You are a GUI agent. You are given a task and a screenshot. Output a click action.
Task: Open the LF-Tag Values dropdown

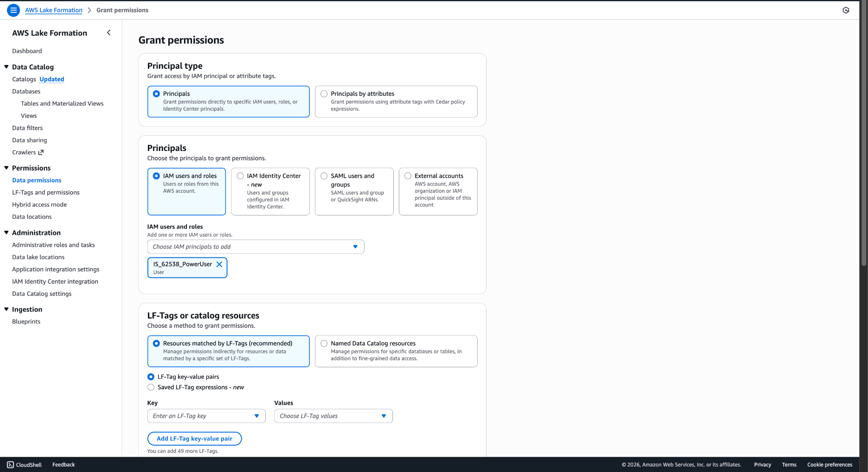[x=334, y=416]
